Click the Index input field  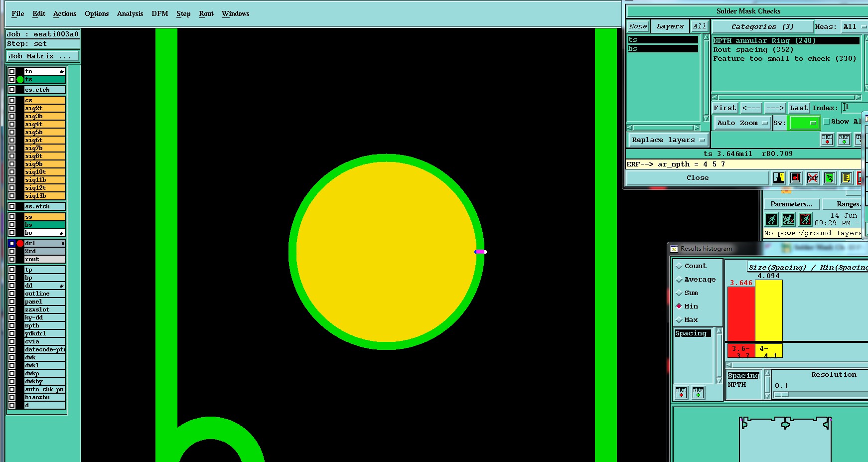coord(855,108)
